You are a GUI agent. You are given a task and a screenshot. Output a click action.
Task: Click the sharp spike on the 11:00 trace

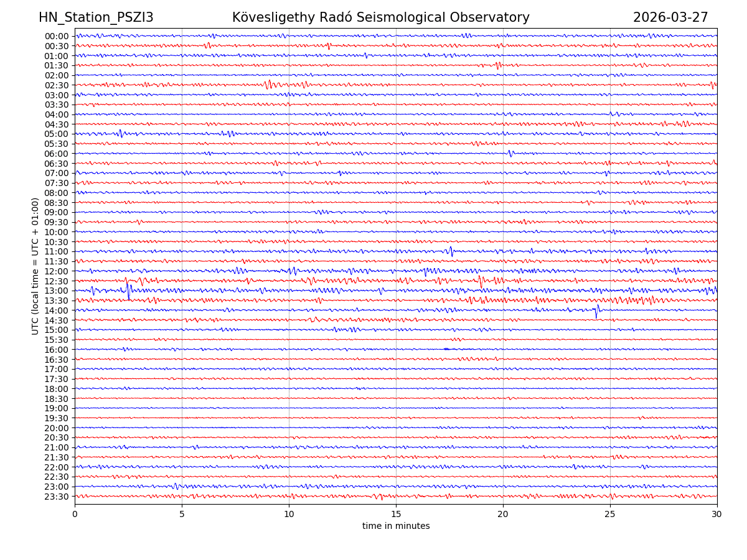pyautogui.click(x=451, y=251)
